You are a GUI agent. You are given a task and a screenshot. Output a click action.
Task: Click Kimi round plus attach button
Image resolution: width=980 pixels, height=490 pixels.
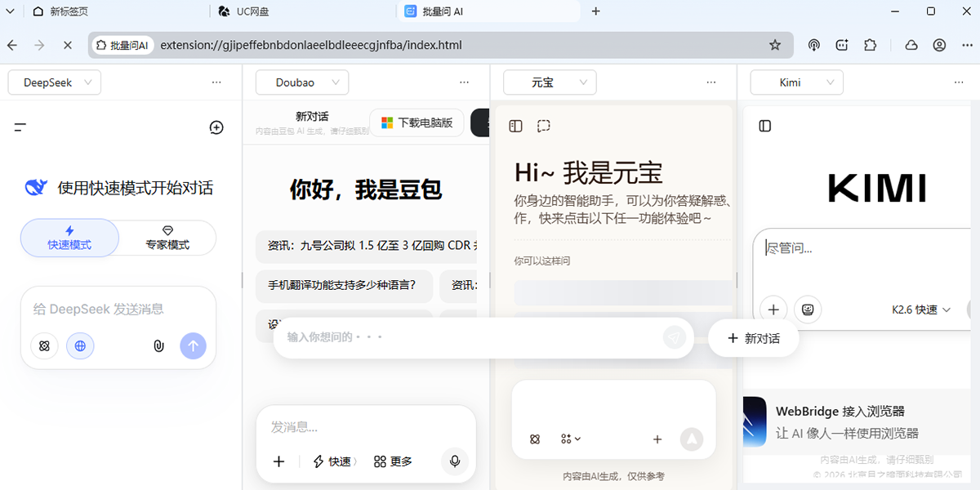pyautogui.click(x=773, y=310)
